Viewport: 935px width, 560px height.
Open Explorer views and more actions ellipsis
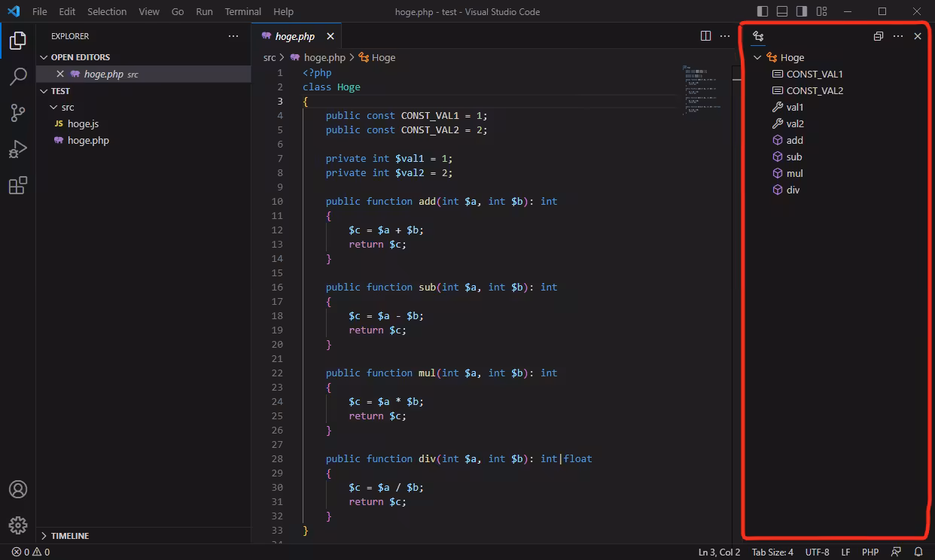click(233, 36)
